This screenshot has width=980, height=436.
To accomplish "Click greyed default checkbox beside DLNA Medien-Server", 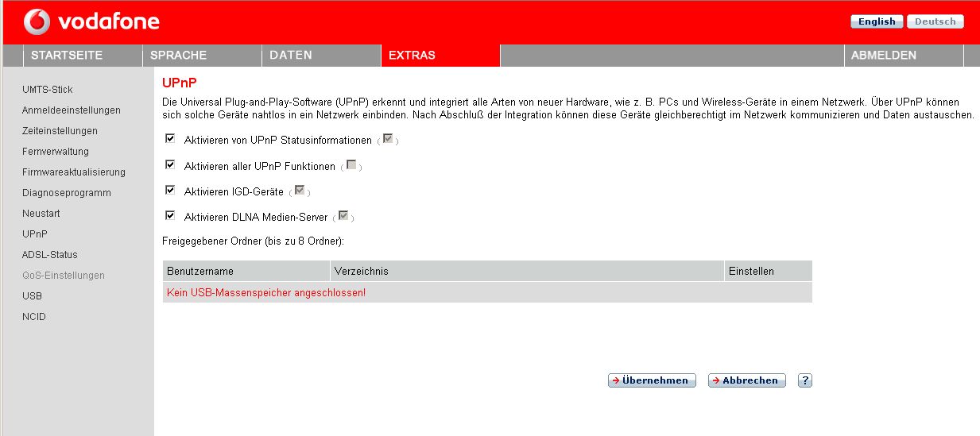I will (x=343, y=215).
